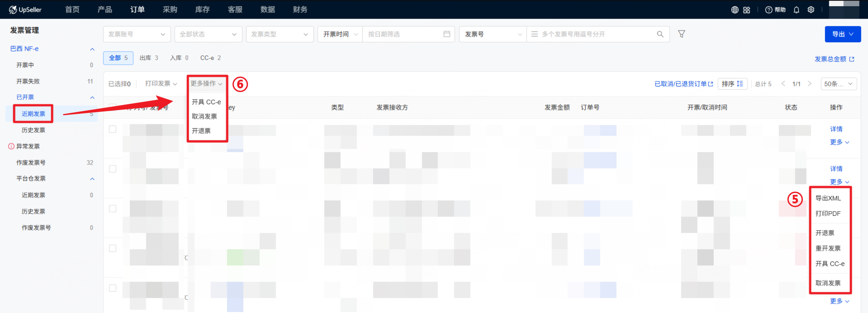This screenshot has height=313, width=868.
Task: Check the second invoice row checkbox
Action: [x=113, y=169]
